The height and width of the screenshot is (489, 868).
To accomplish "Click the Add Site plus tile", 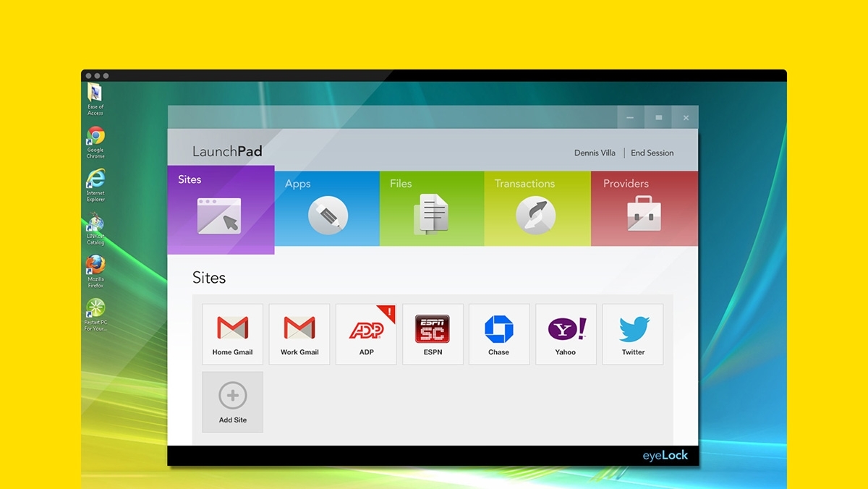I will click(x=232, y=402).
